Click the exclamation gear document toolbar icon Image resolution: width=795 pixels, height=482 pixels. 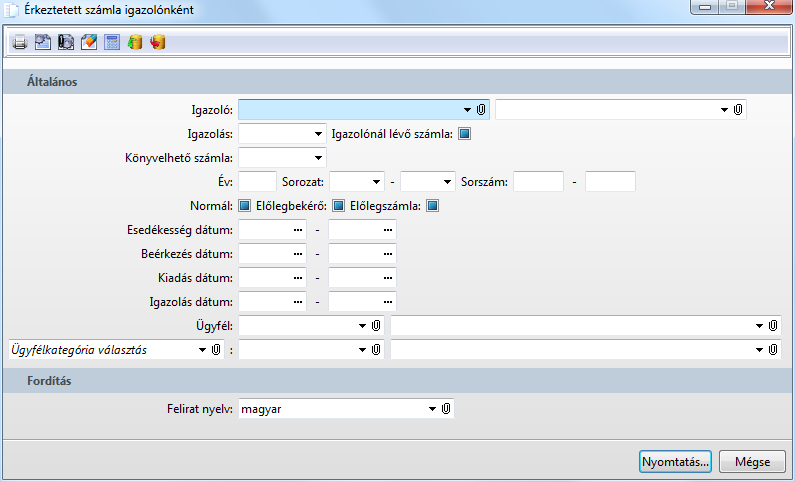[x=66, y=42]
